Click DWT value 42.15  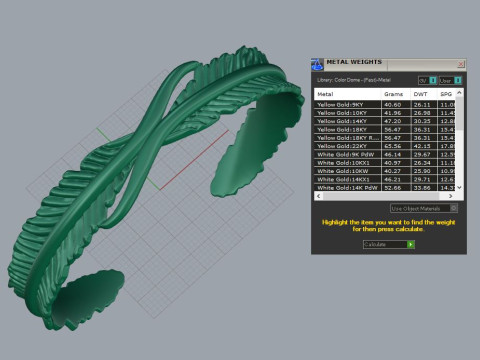pos(422,146)
